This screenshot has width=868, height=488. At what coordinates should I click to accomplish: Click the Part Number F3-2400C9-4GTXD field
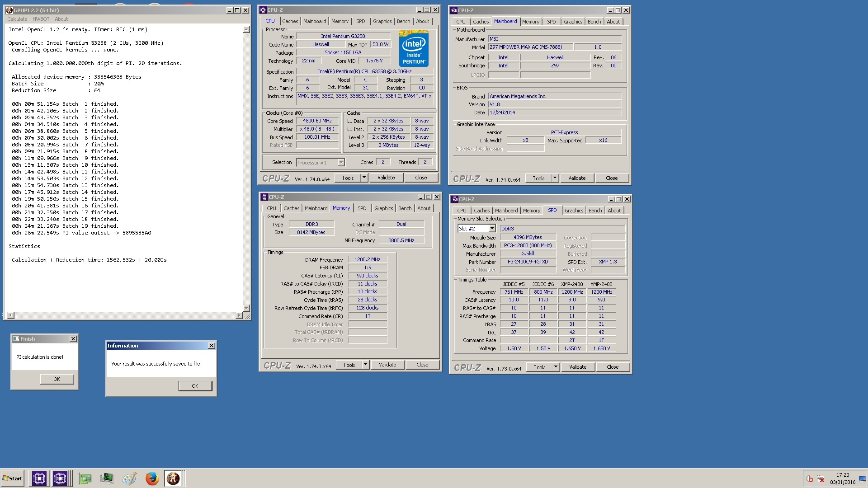pos(528,262)
